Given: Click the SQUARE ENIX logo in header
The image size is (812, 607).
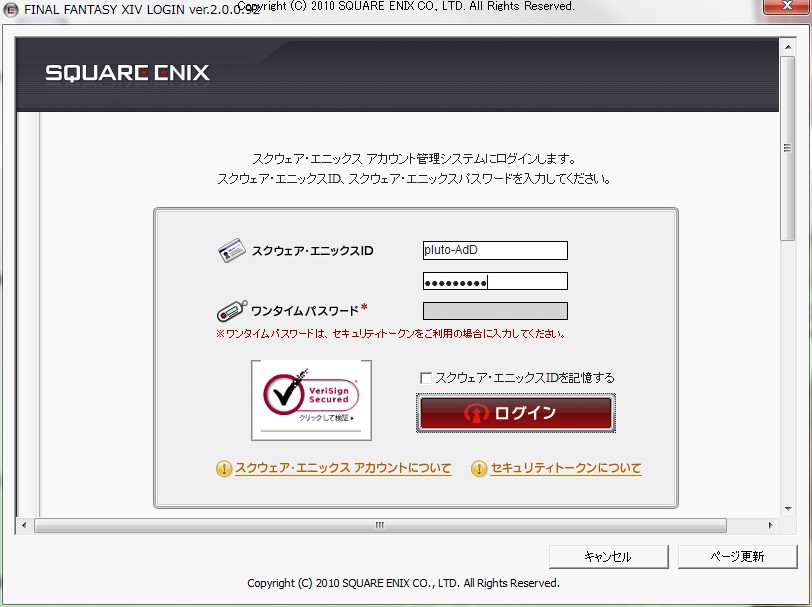Looking at the screenshot, I should pyautogui.click(x=127, y=73).
